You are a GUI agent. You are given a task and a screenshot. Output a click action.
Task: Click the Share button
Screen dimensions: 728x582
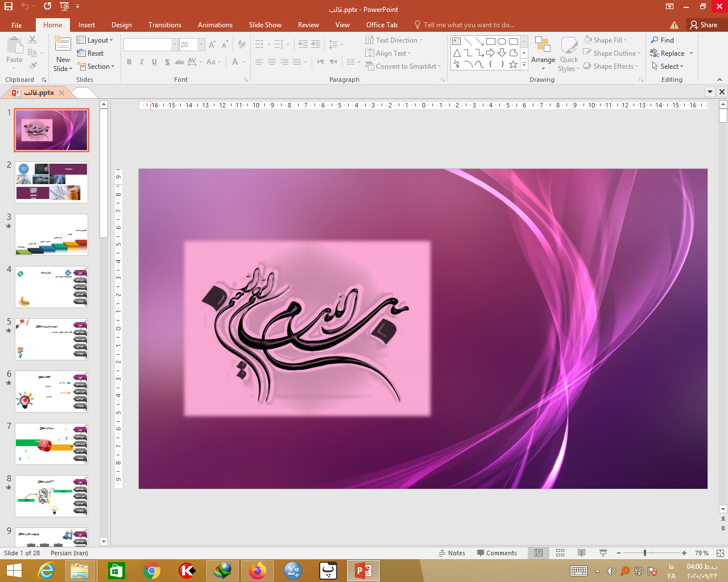pyautogui.click(x=703, y=25)
